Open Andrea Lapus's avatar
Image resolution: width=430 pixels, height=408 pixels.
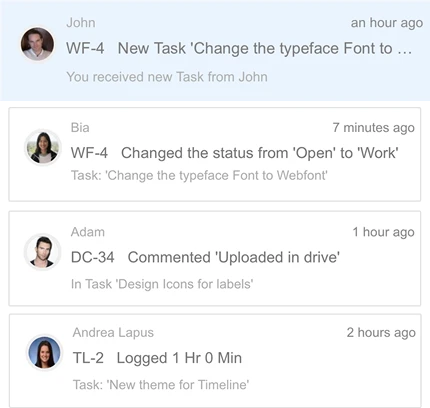click(x=44, y=352)
